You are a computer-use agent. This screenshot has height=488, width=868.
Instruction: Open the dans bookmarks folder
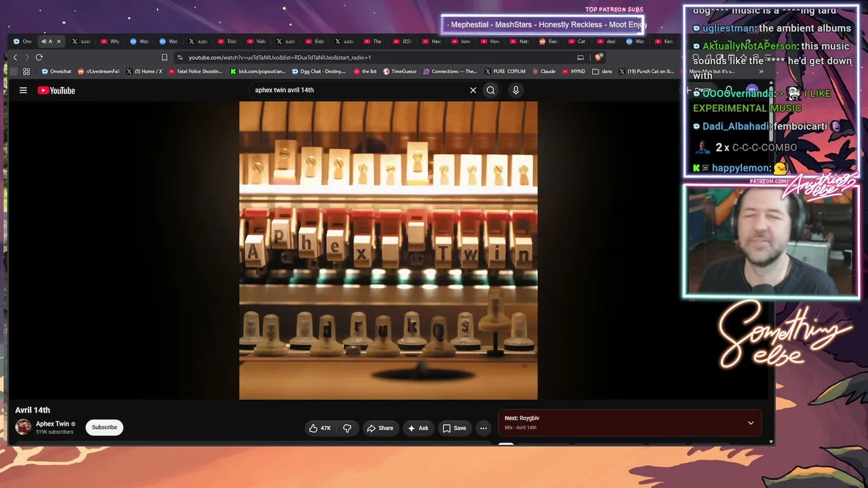(x=602, y=71)
